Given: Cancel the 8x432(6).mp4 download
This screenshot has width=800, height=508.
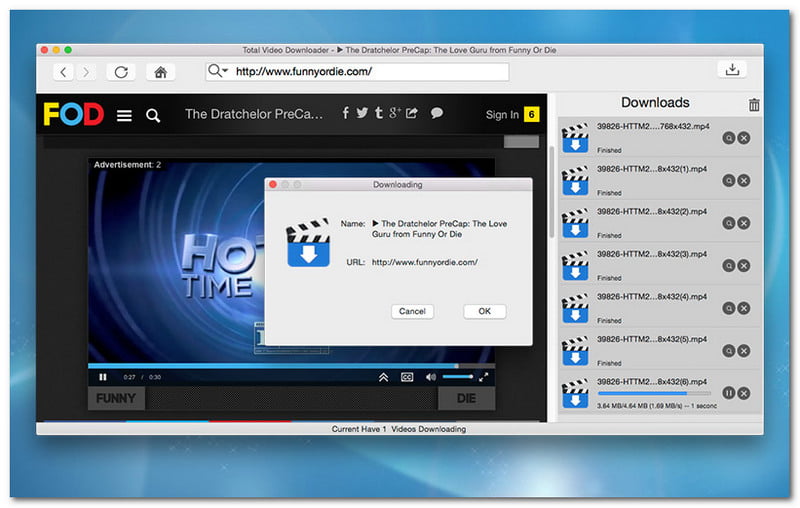Looking at the screenshot, I should point(744,393).
